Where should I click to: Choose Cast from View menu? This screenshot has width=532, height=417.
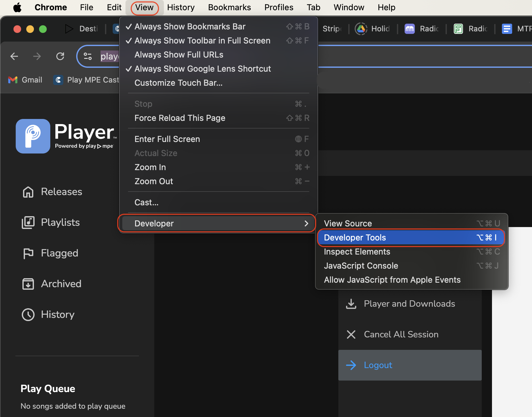(x=219, y=202)
